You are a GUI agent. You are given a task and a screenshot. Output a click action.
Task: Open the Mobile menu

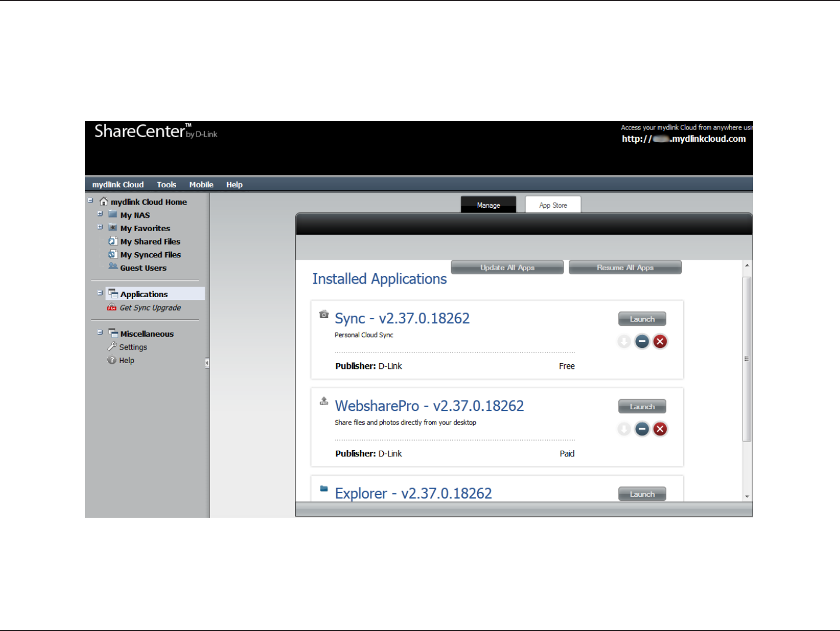(201, 184)
